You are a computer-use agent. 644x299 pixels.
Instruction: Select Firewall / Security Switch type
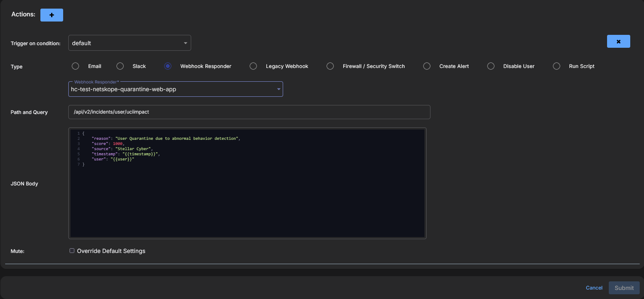click(330, 66)
